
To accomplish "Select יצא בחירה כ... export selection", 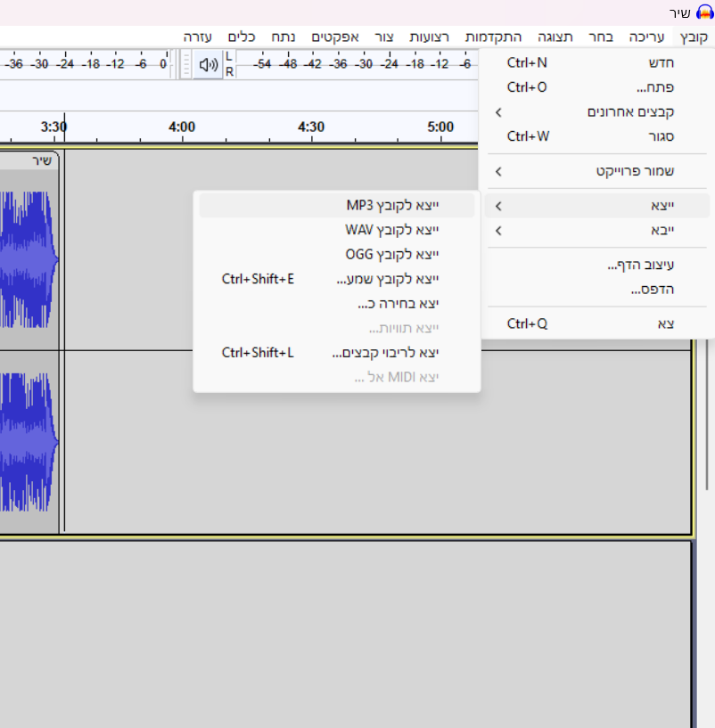I will (x=337, y=304).
